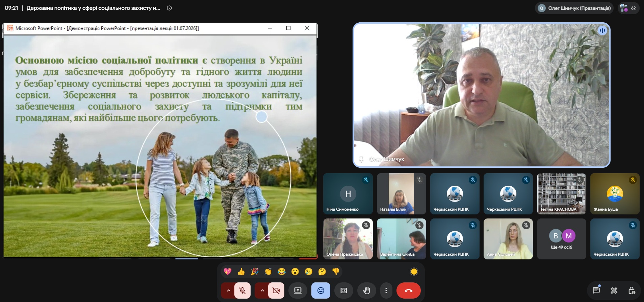Image resolution: width=644 pixels, height=302 pixels.
Task: Send the heart emoji reaction
Action: tap(228, 272)
